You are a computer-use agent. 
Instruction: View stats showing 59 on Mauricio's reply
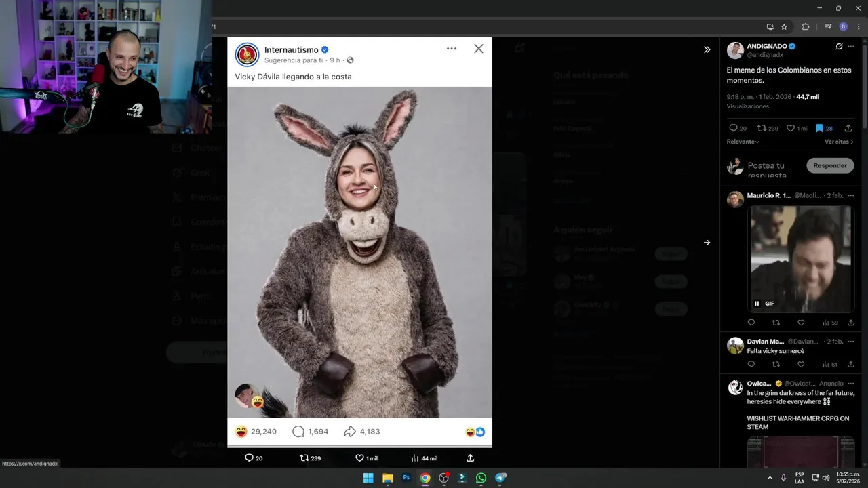click(830, 323)
